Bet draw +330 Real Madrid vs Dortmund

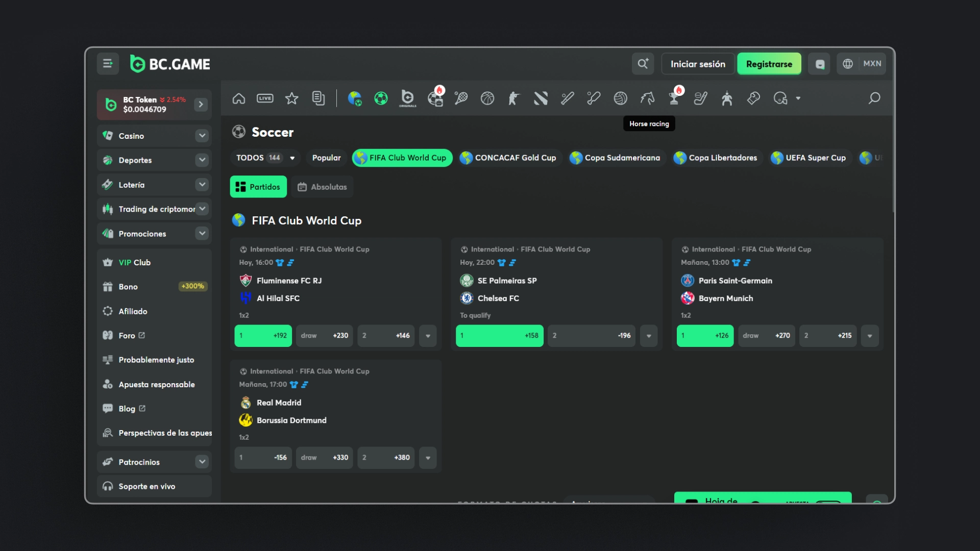[325, 458]
